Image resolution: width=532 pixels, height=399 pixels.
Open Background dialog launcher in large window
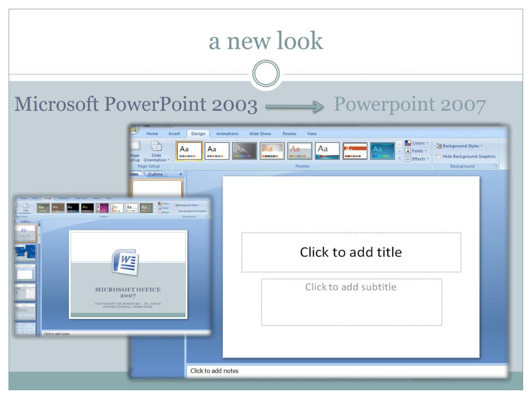coord(496,166)
